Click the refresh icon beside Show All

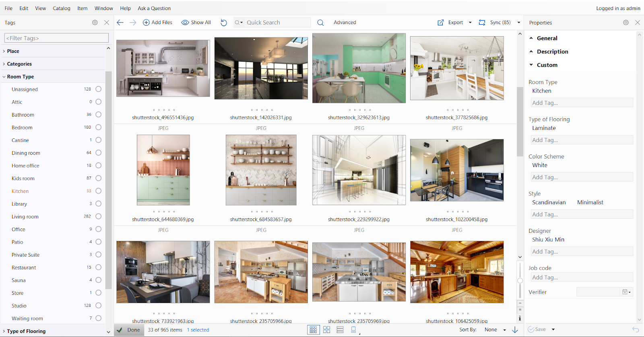tap(224, 23)
